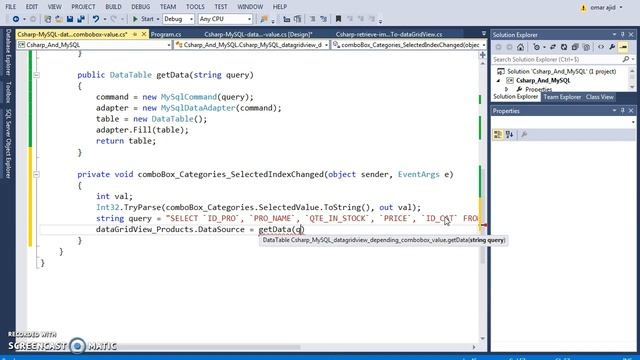Click the New Project toolbar icon
Viewport: 640px width, 360px height.
48,19
